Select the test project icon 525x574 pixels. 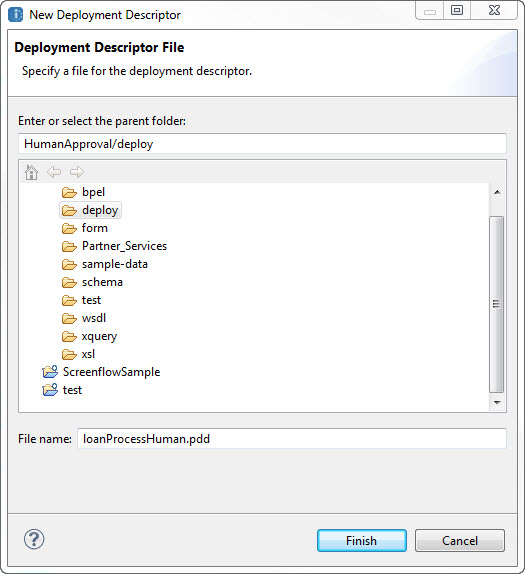coord(50,390)
